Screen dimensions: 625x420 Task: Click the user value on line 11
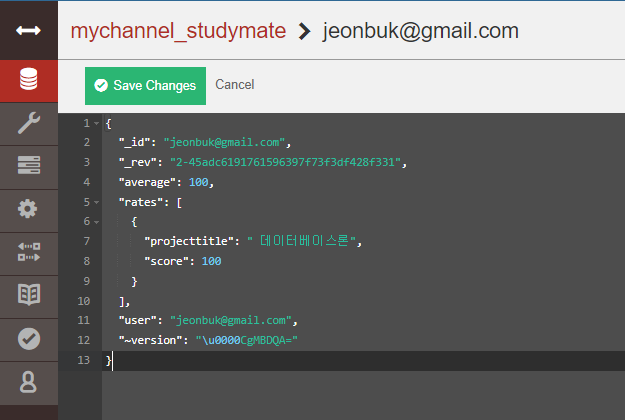point(231,320)
